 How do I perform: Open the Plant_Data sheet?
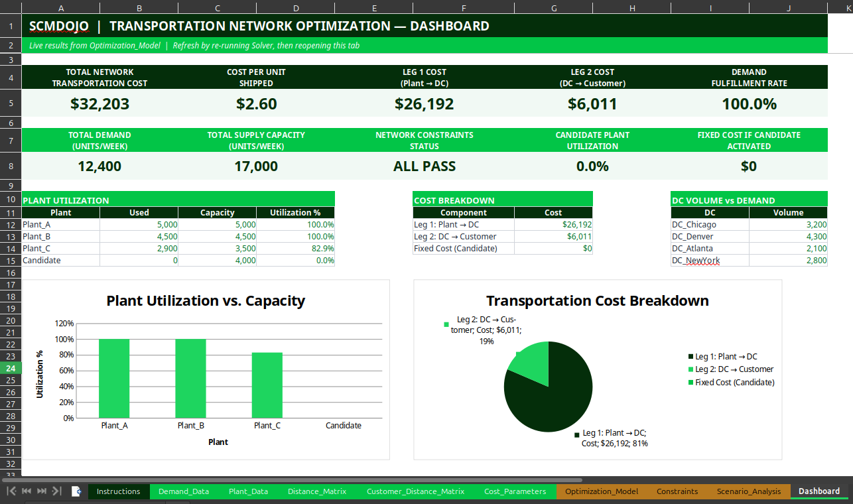[249, 491]
